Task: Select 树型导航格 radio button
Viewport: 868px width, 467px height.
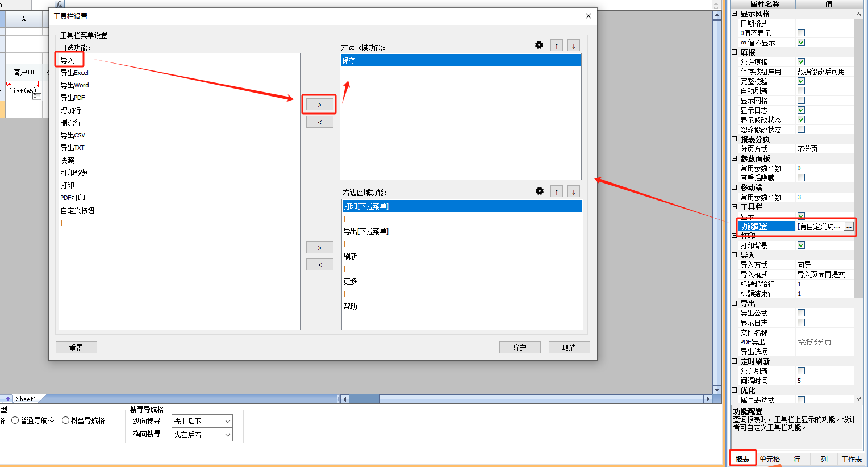Action: point(66,420)
